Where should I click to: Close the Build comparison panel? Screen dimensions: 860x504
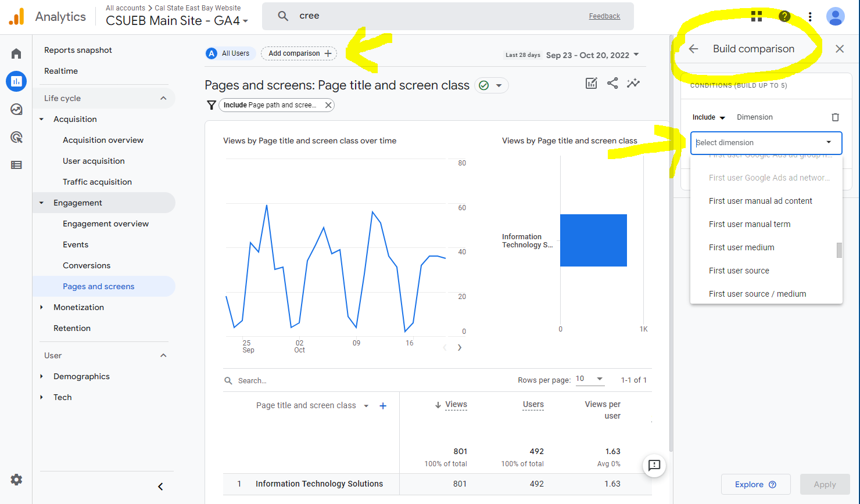(x=840, y=49)
